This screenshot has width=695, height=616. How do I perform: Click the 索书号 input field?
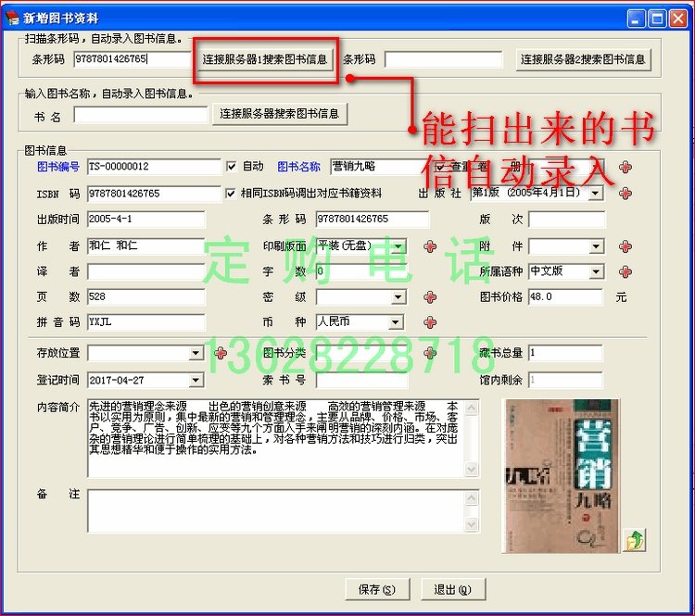[361, 380]
